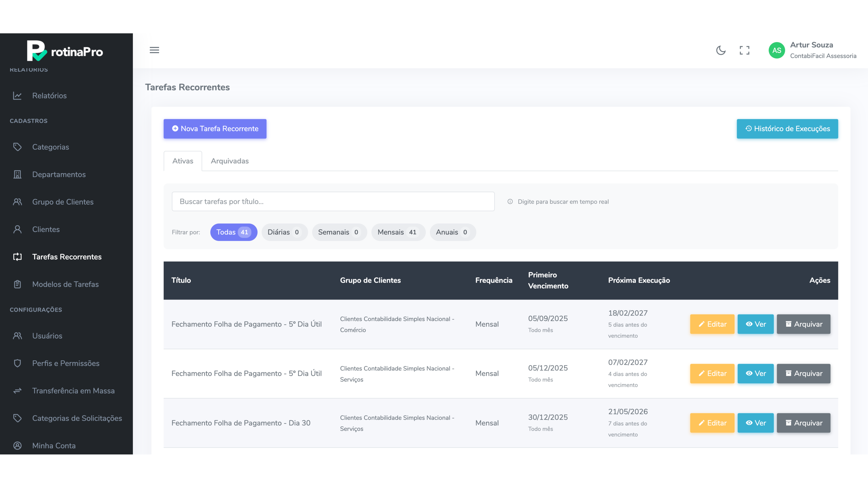Edit the Dia 30 payroll task
The width and height of the screenshot is (868, 488).
712,423
